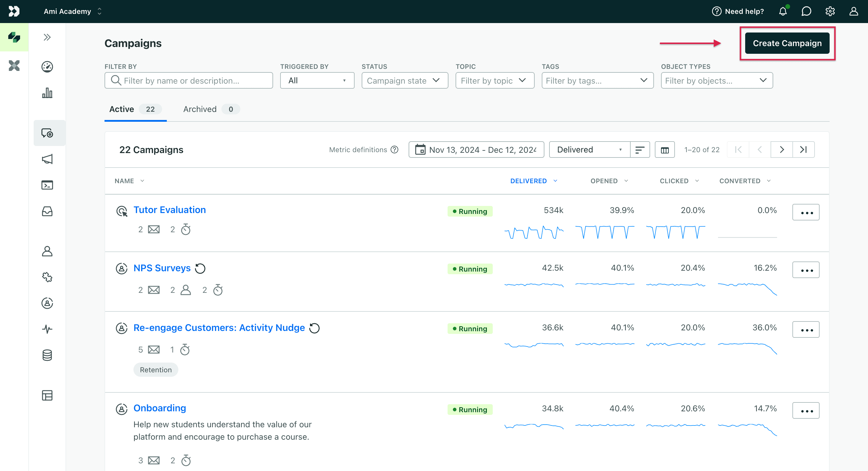Expand the Filter by tags dropdown

click(598, 80)
